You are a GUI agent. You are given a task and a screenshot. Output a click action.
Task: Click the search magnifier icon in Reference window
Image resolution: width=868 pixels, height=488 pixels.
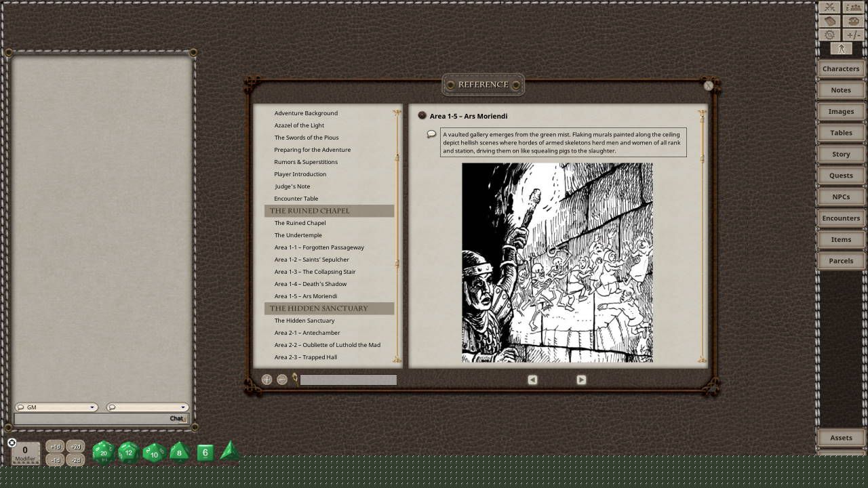295,379
